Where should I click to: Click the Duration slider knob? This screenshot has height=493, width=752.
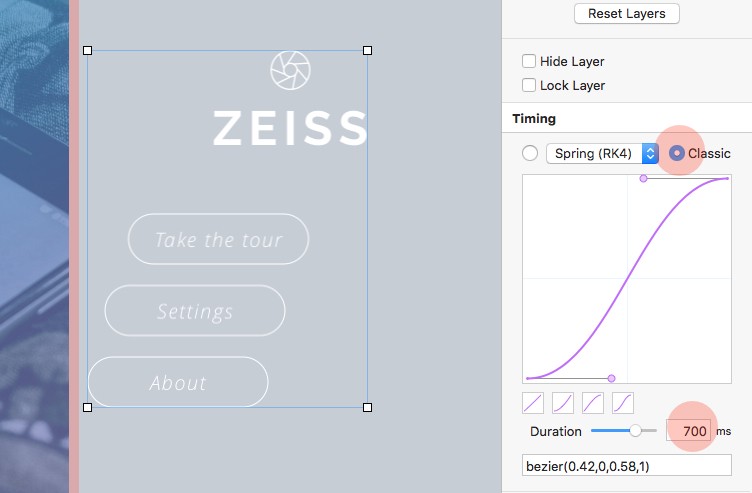tap(635, 431)
